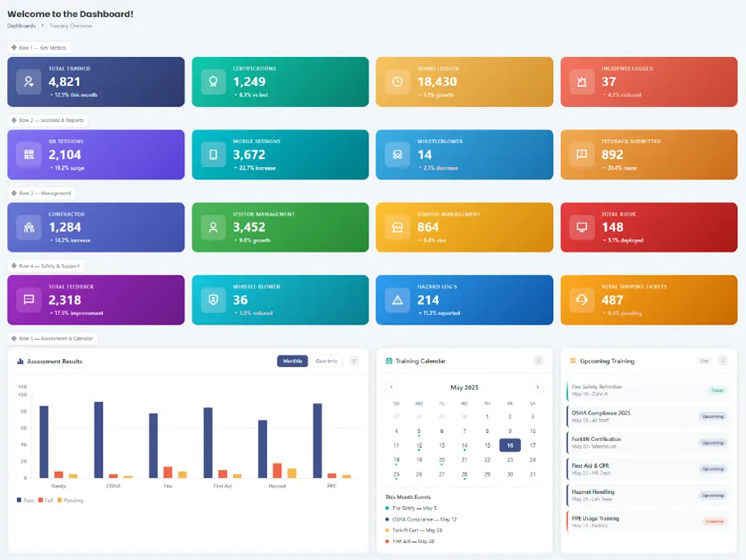Switch chart to Quarterly view
Screen dimensions: 746x560
coord(326,361)
